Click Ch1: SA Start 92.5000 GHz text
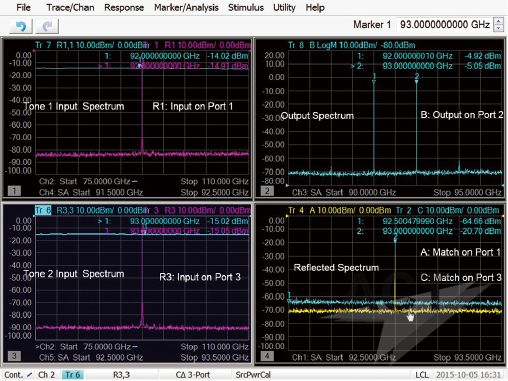 [344, 357]
